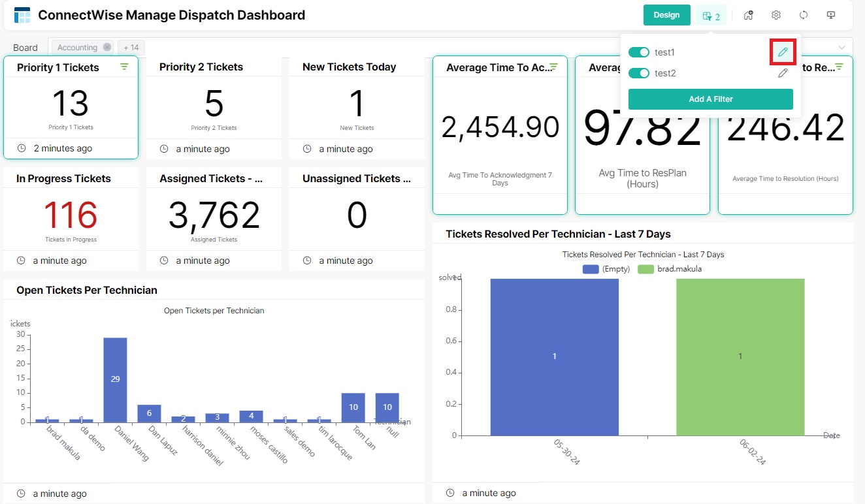This screenshot has width=865, height=504.
Task: Edit the test2 filter with the pencil icon
Action: pos(782,72)
